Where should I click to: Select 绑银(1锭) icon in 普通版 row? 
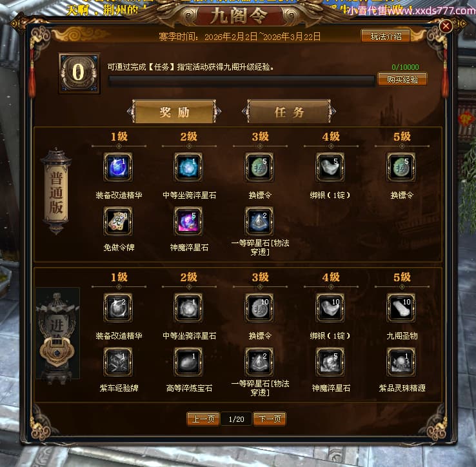pos(330,167)
